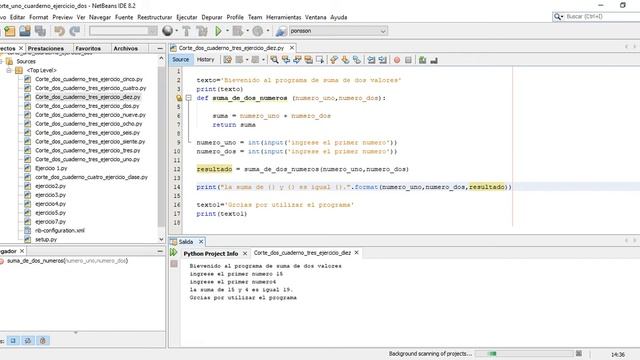This screenshot has height=360, width=640.
Task: Open the Herramientas menu
Action: 283,17
